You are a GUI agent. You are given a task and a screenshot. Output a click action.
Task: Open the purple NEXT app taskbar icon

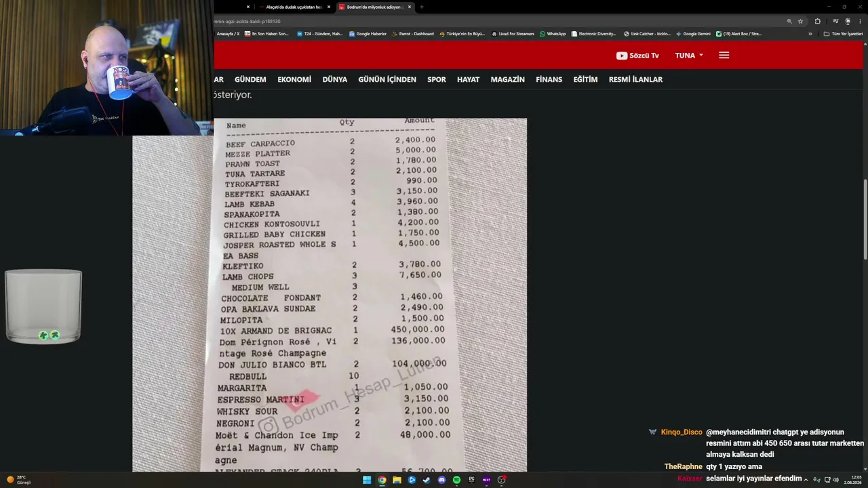point(486,480)
